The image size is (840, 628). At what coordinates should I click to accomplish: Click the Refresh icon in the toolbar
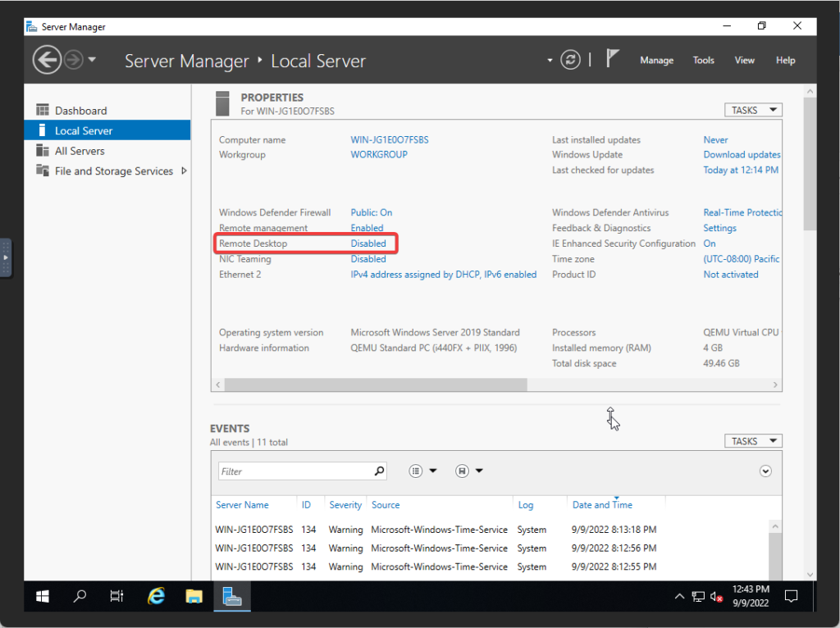(x=570, y=59)
